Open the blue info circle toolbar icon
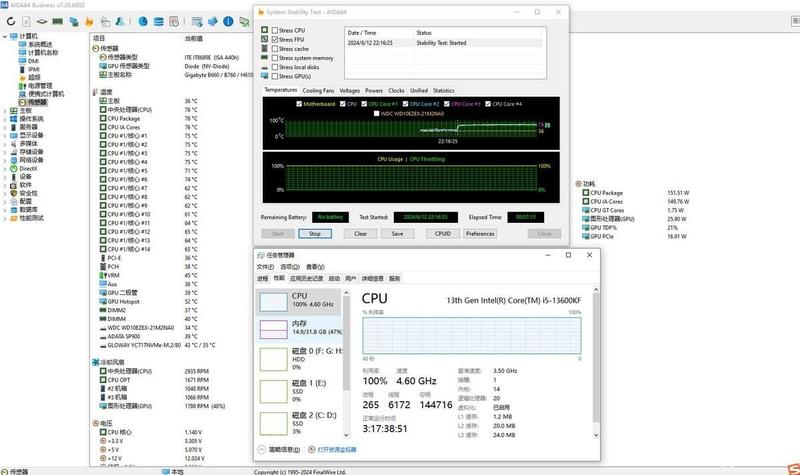 228,21
